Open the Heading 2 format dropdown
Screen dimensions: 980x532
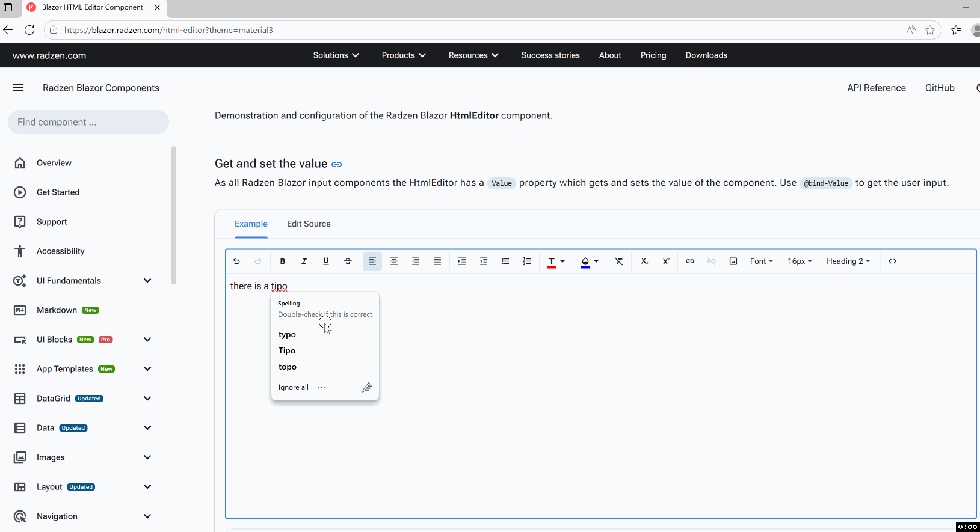(848, 261)
